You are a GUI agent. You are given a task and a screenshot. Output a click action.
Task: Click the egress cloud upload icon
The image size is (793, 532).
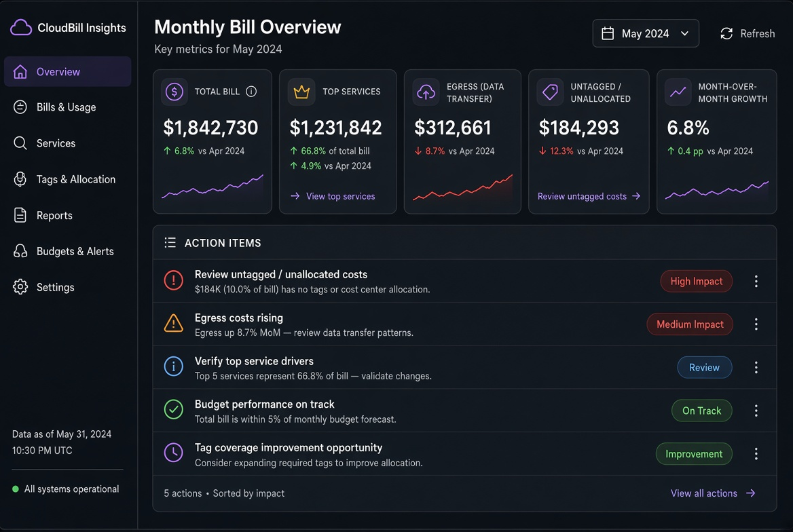(426, 92)
